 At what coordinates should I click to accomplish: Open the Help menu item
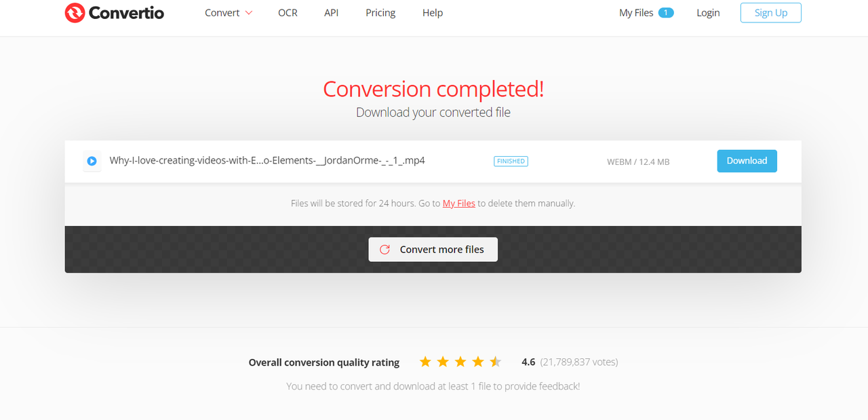coord(433,13)
